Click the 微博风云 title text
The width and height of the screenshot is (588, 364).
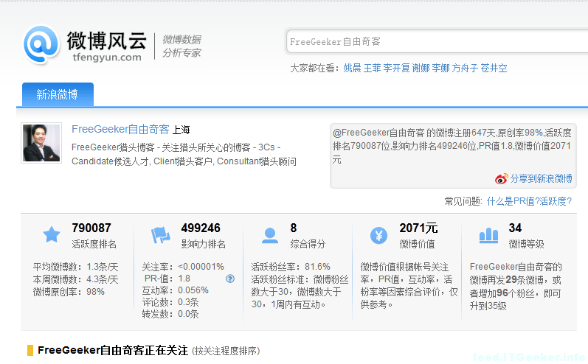(x=106, y=41)
